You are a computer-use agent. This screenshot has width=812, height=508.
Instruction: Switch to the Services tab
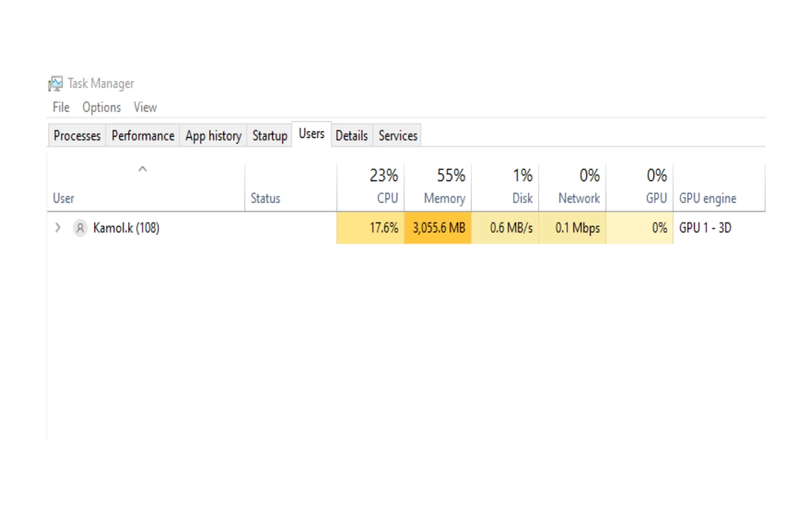pyautogui.click(x=398, y=135)
